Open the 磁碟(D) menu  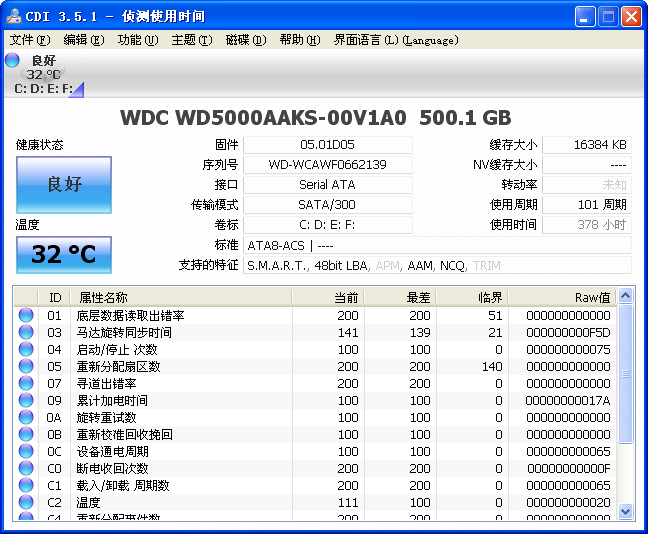pos(246,40)
